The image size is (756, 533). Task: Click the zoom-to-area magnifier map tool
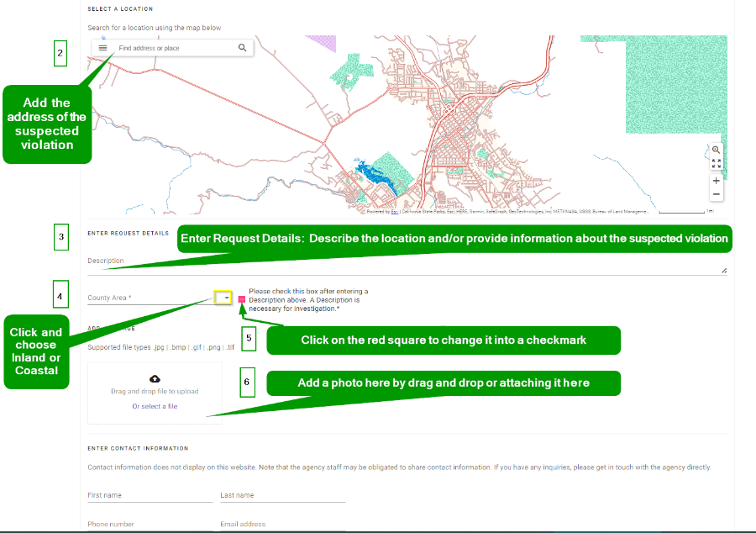tap(716, 149)
